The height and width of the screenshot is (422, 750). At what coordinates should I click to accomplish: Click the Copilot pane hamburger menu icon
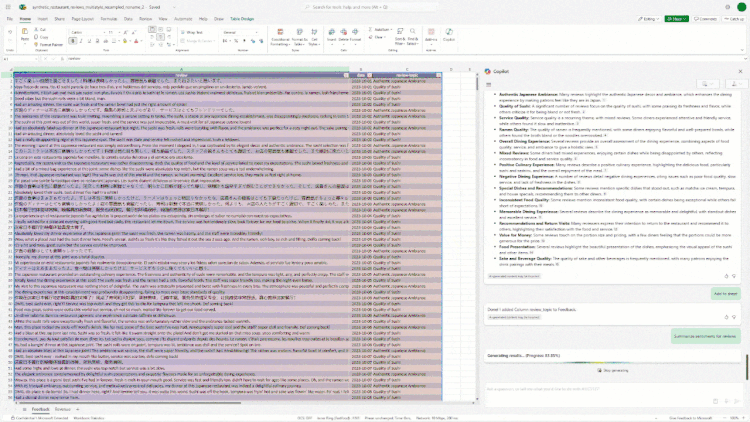tap(488, 85)
